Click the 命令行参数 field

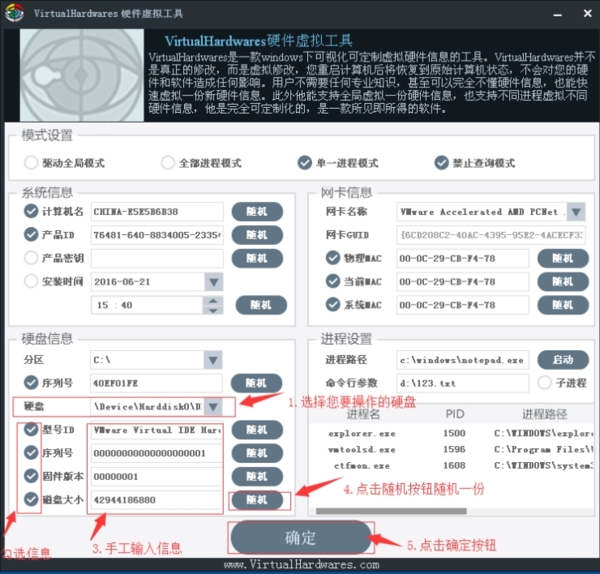[x=463, y=383]
